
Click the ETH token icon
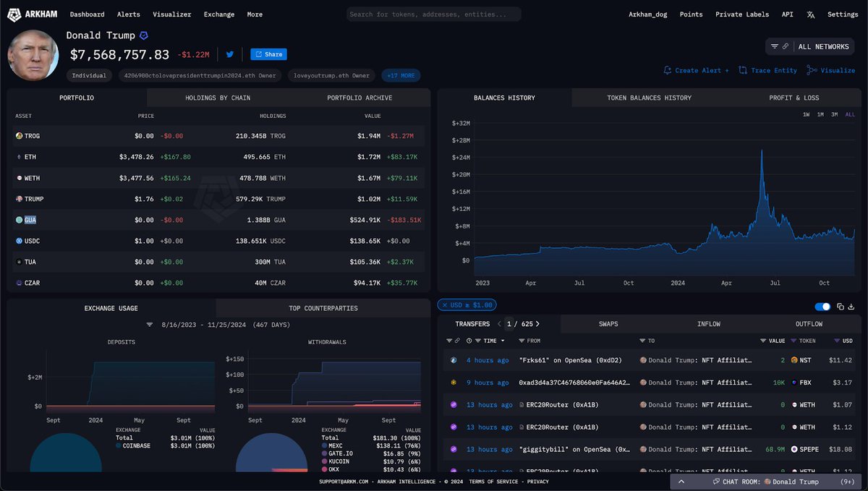[19, 156]
